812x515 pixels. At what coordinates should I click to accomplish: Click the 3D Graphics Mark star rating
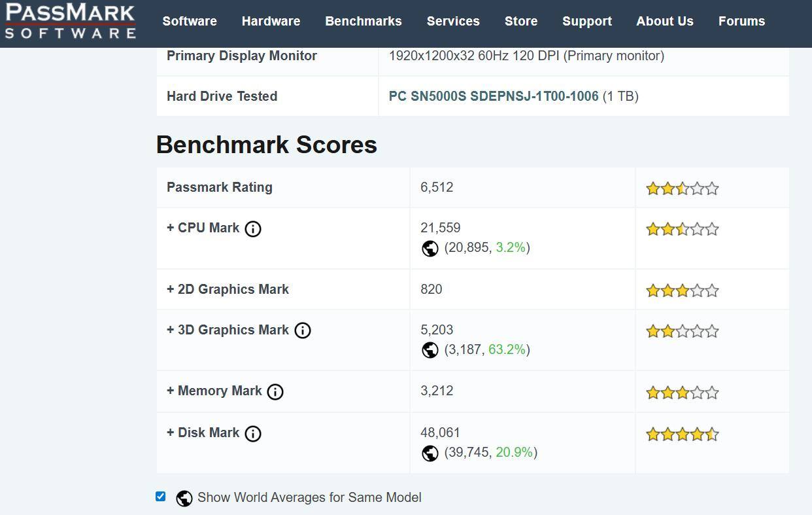pyautogui.click(x=683, y=331)
